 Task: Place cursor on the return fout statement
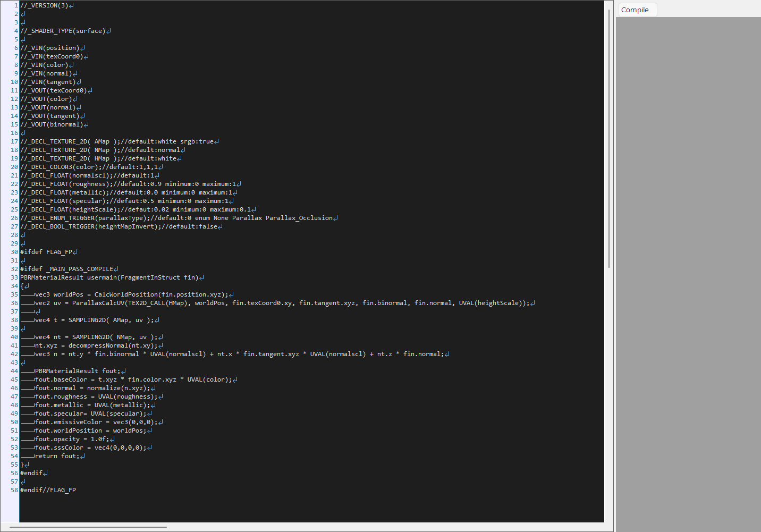[x=57, y=456]
